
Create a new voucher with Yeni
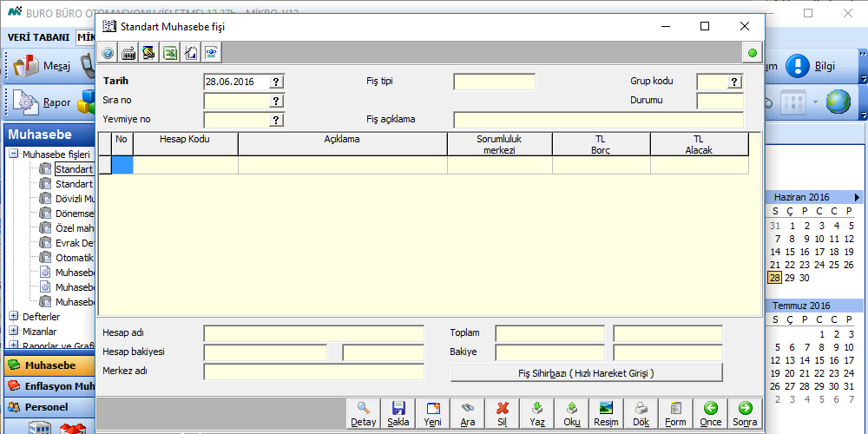pyautogui.click(x=432, y=414)
